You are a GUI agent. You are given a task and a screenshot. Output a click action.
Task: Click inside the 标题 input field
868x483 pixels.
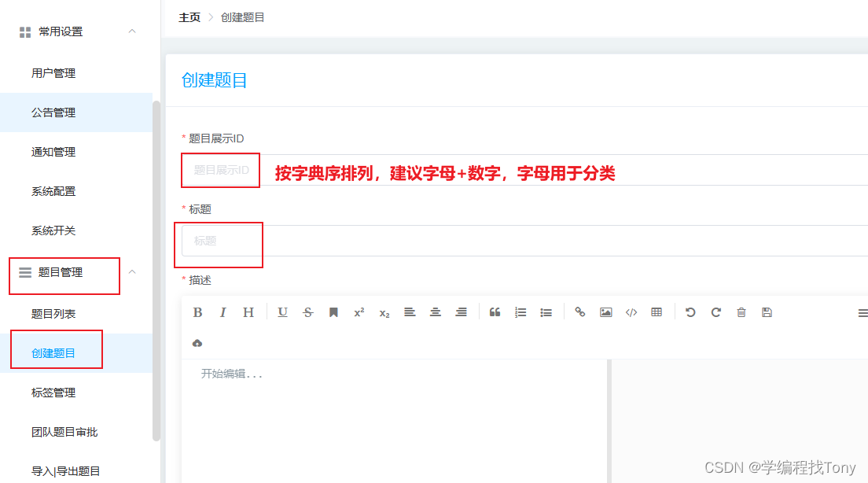219,245
